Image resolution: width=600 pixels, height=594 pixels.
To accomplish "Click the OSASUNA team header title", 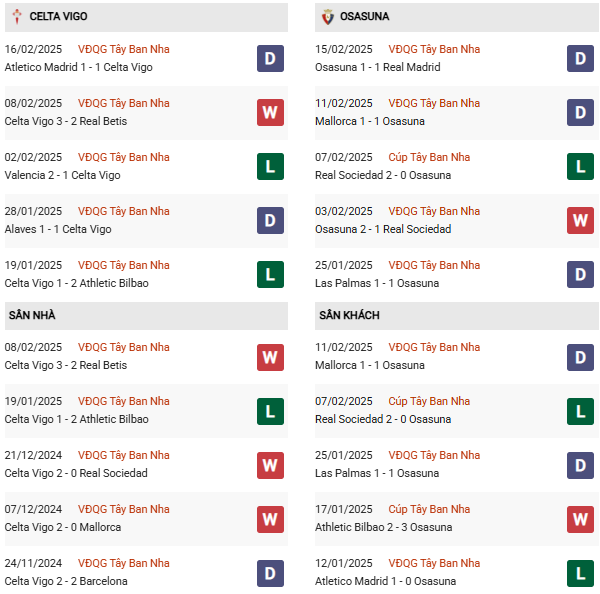I will [x=364, y=17].
